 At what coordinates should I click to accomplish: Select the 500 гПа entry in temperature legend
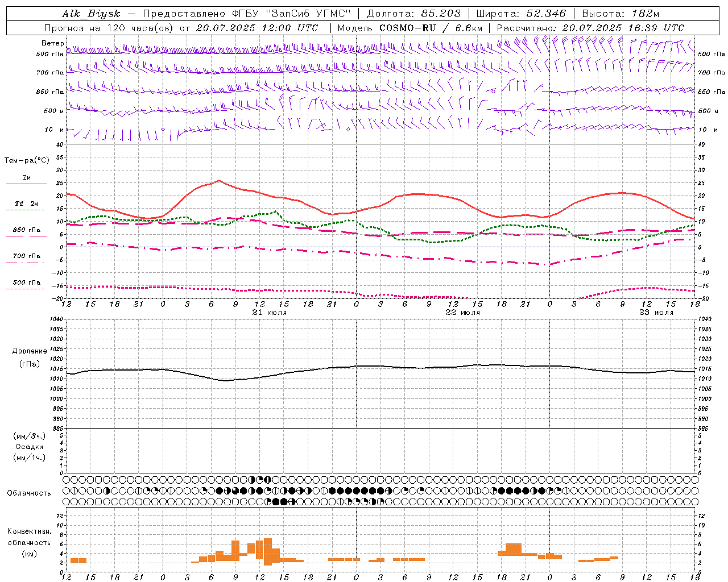(27, 282)
